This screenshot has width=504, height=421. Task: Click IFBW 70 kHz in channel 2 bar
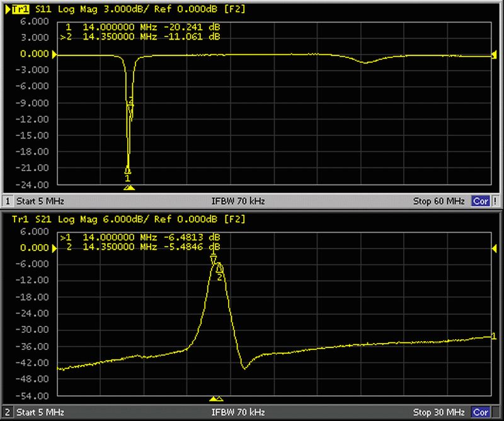(x=238, y=413)
